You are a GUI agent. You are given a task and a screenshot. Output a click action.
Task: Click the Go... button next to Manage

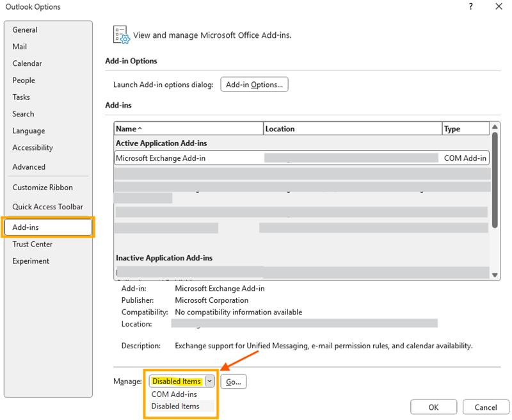point(234,382)
